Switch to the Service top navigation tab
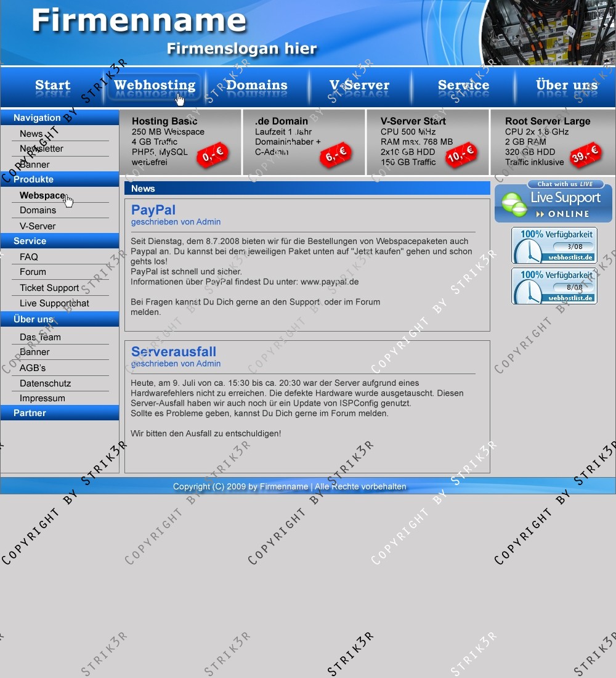 [x=463, y=85]
